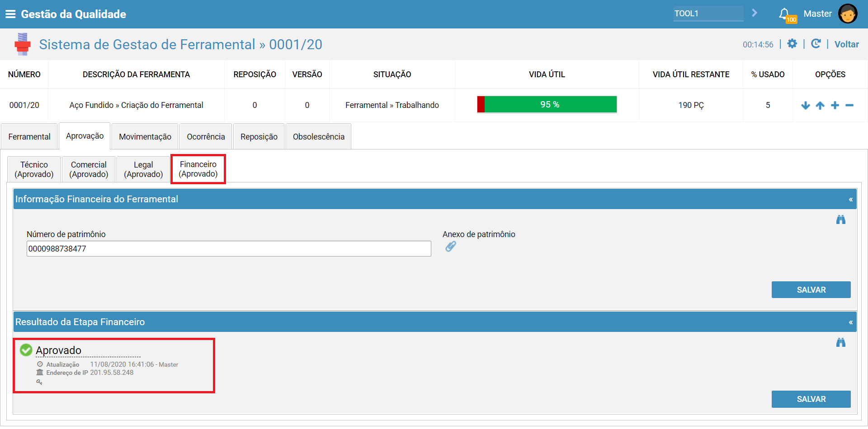
Task: Open settings gear icon in header
Action: 792,44
